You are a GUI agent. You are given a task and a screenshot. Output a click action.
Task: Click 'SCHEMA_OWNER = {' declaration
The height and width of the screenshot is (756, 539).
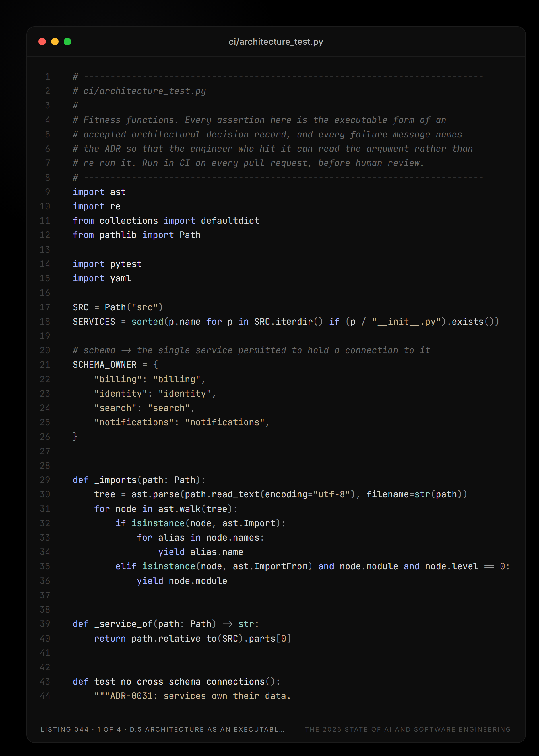click(x=115, y=365)
